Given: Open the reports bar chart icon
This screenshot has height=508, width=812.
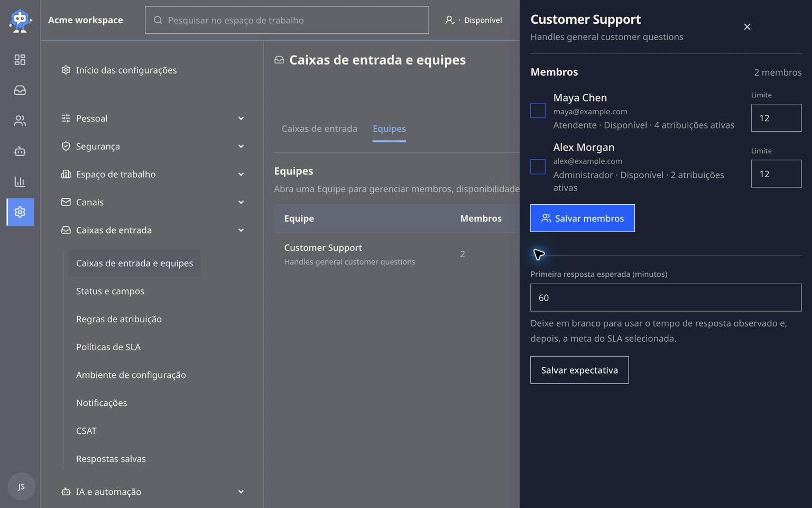Looking at the screenshot, I should click(20, 182).
